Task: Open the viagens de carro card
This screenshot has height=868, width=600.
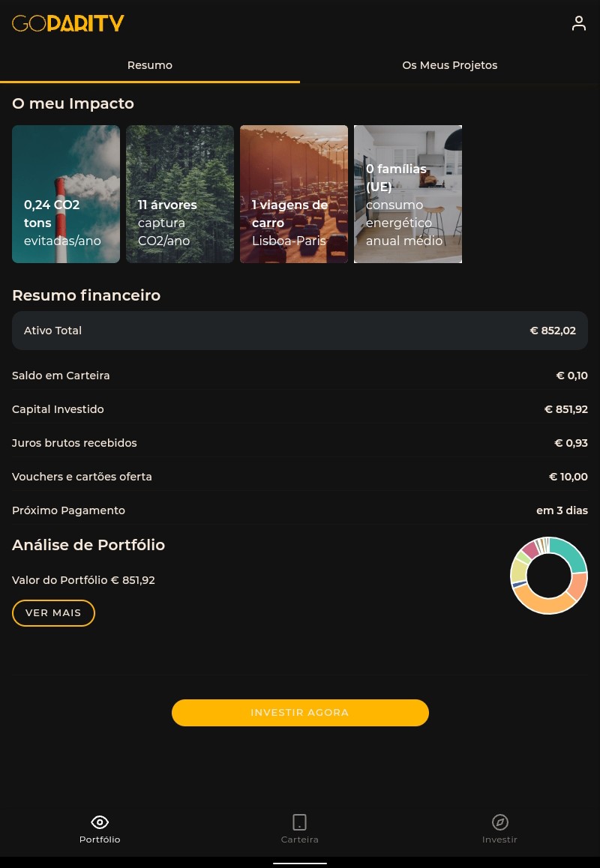Action: point(294,194)
